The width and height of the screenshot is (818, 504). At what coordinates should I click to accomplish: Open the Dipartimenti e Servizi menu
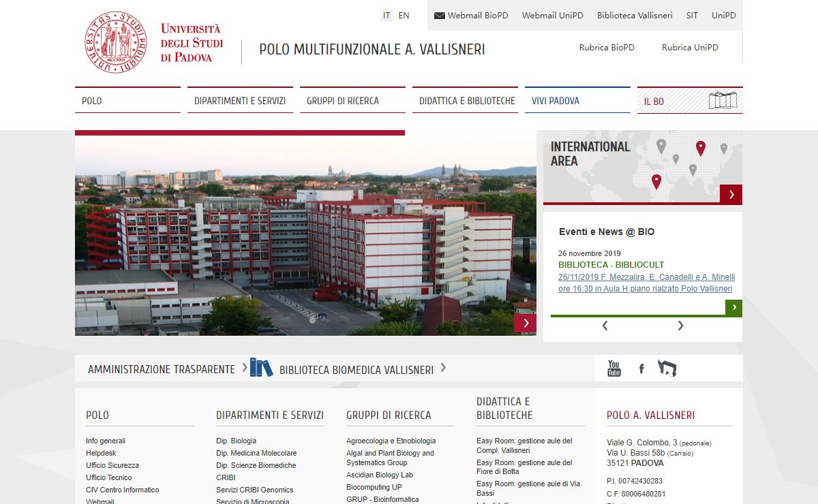[x=240, y=100]
